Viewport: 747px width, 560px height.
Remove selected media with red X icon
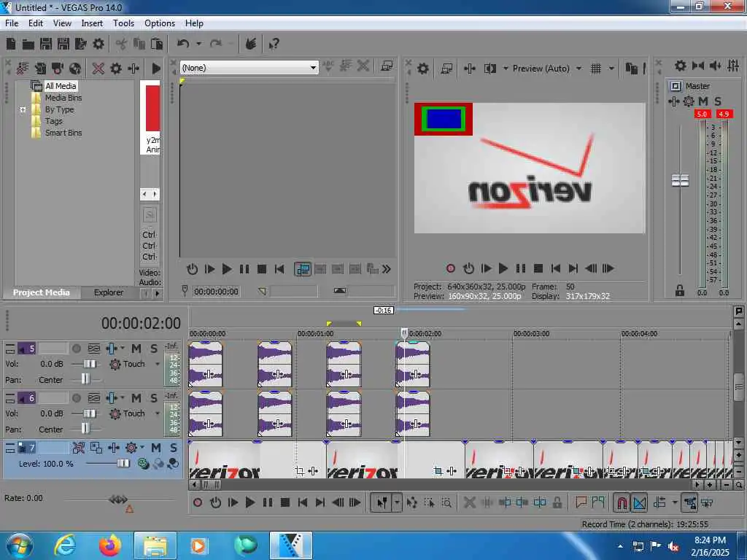click(x=98, y=69)
